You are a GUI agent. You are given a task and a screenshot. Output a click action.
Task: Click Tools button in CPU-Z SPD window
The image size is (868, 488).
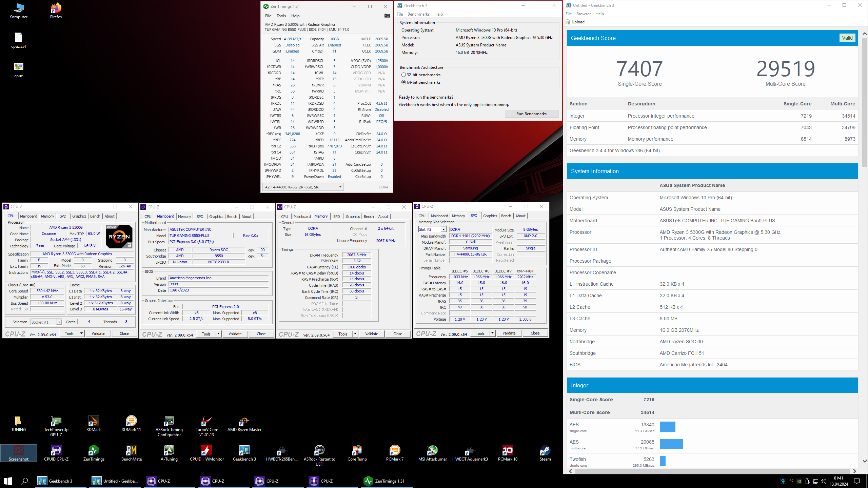click(480, 333)
